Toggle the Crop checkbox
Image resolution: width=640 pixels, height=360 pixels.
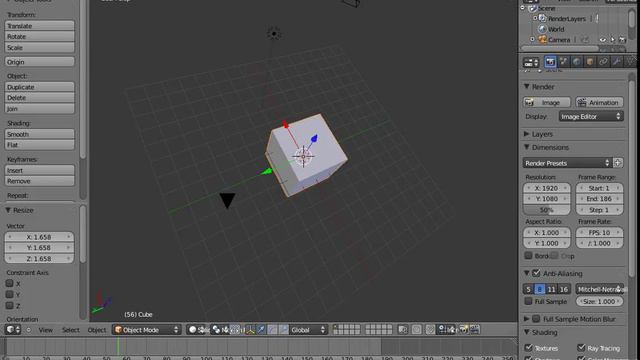tap(554, 256)
